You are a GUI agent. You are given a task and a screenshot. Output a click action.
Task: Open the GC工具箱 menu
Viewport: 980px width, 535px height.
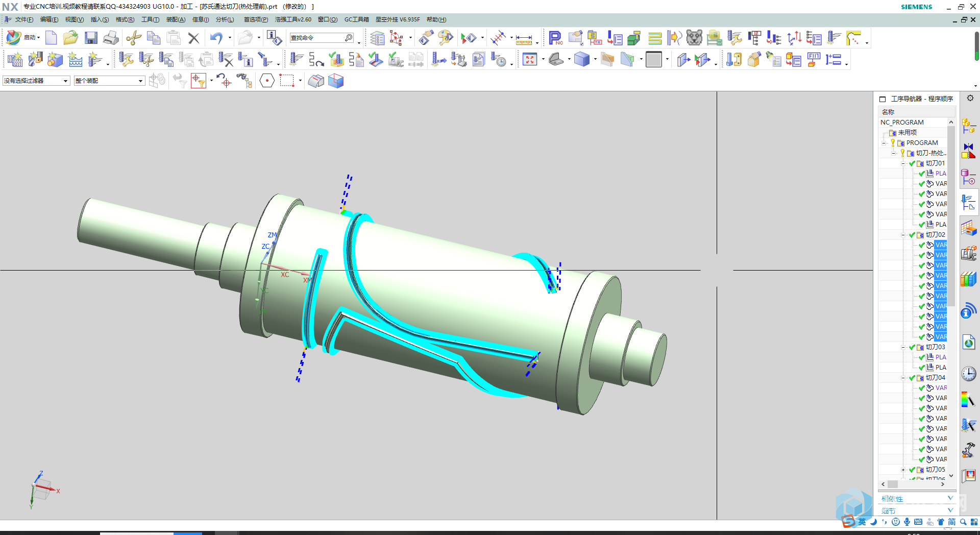pyautogui.click(x=356, y=19)
